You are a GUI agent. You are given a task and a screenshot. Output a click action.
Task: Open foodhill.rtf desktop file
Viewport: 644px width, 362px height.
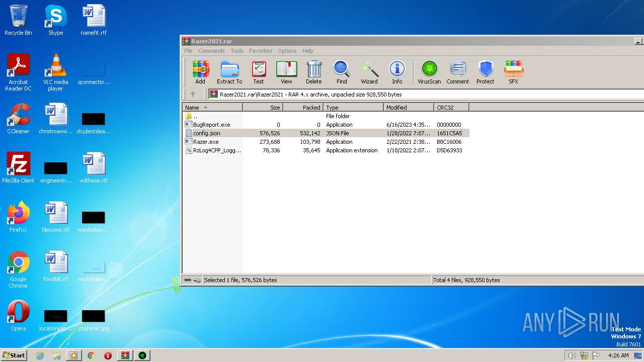click(x=55, y=266)
